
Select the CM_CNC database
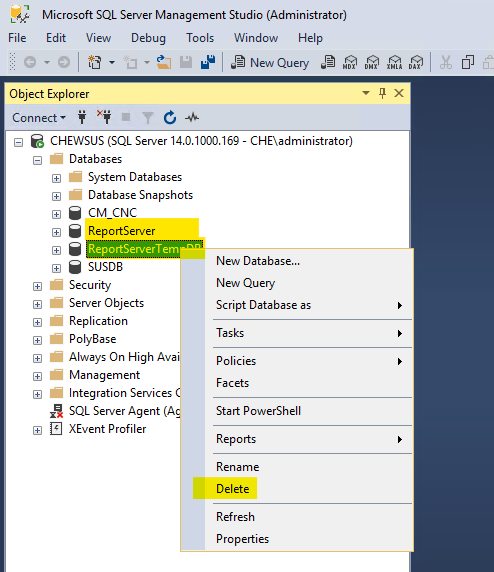tap(112, 213)
